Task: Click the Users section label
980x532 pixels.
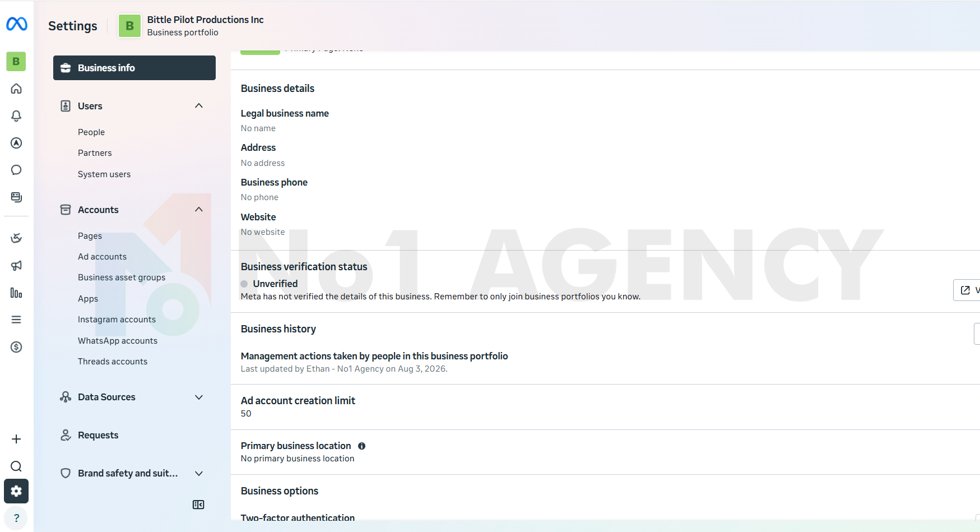Action: [90, 106]
